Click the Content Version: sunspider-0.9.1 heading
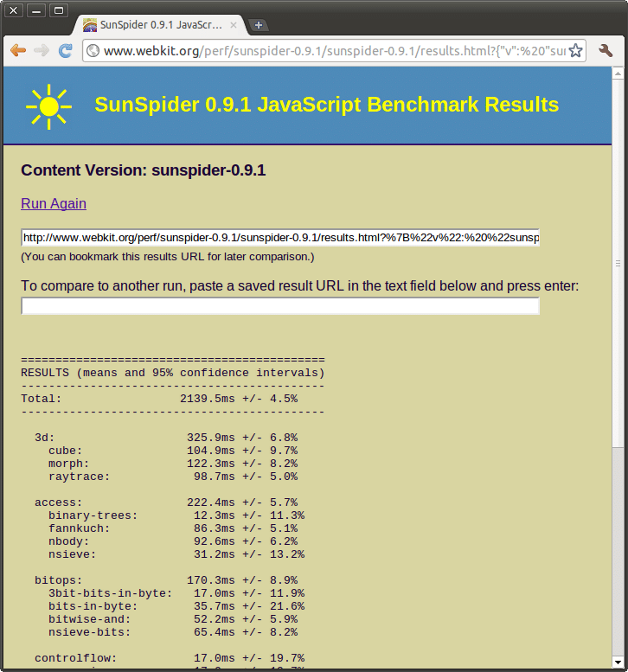Viewport: 628px width, 672px height. (144, 170)
